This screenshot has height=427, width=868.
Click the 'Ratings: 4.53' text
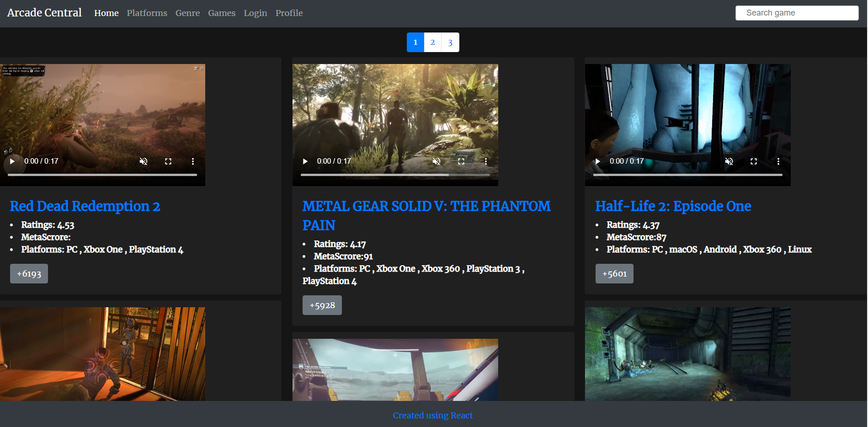[x=48, y=225]
